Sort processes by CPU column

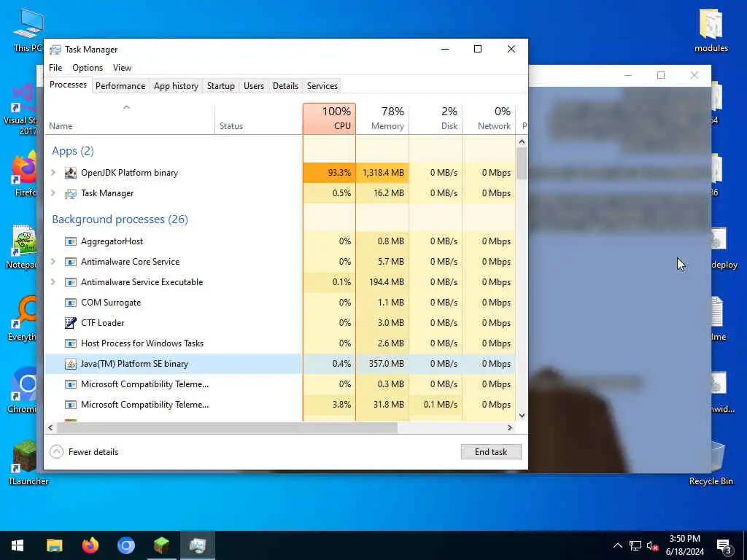coord(329,119)
